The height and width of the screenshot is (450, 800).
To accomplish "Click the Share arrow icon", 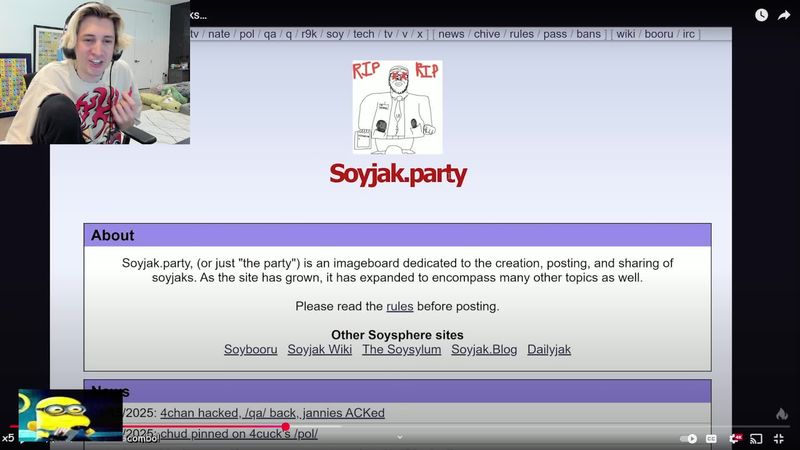I will [x=784, y=14].
